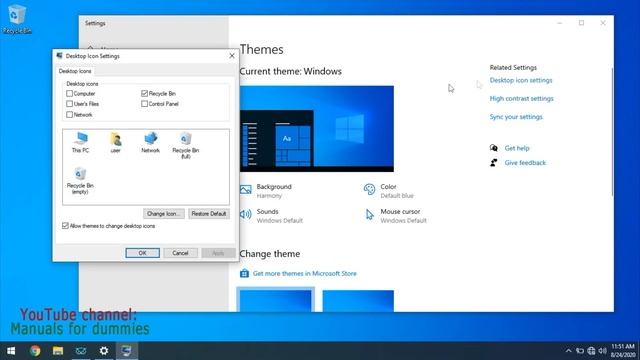The width and height of the screenshot is (640, 360).
Task: Click the Settings gear taskbar icon
Action: (x=104, y=351)
